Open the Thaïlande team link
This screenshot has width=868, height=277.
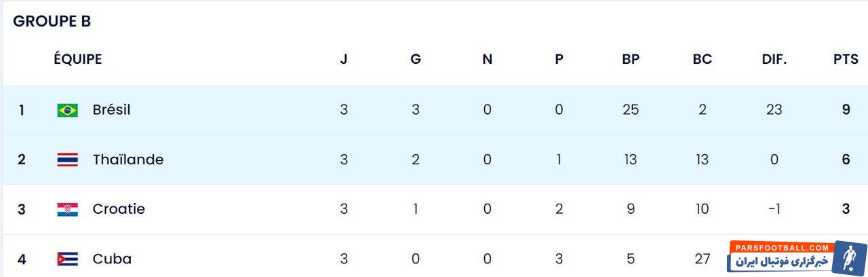point(127,160)
